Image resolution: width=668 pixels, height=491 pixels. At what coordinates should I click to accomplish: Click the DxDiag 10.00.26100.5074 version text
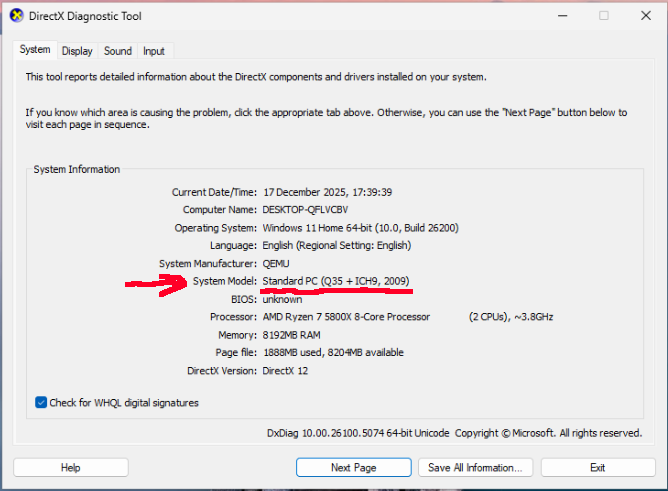[358, 433]
